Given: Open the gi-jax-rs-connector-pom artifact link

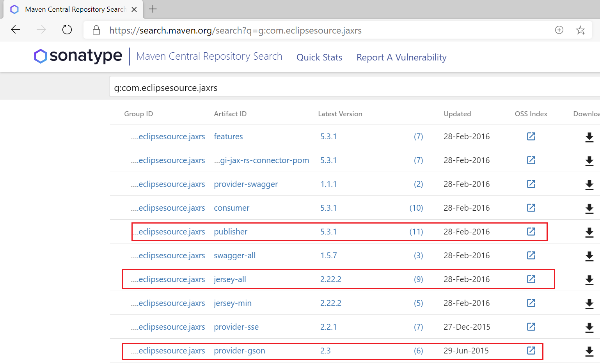Looking at the screenshot, I should click(261, 160).
